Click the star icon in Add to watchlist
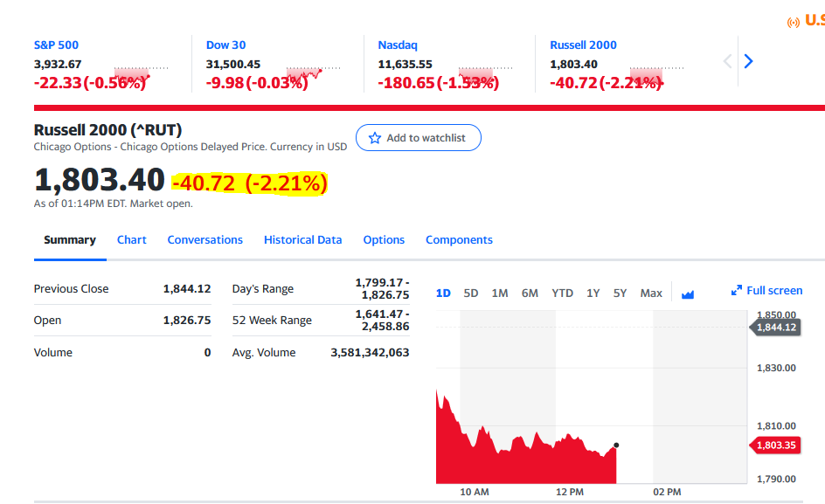 click(x=375, y=138)
